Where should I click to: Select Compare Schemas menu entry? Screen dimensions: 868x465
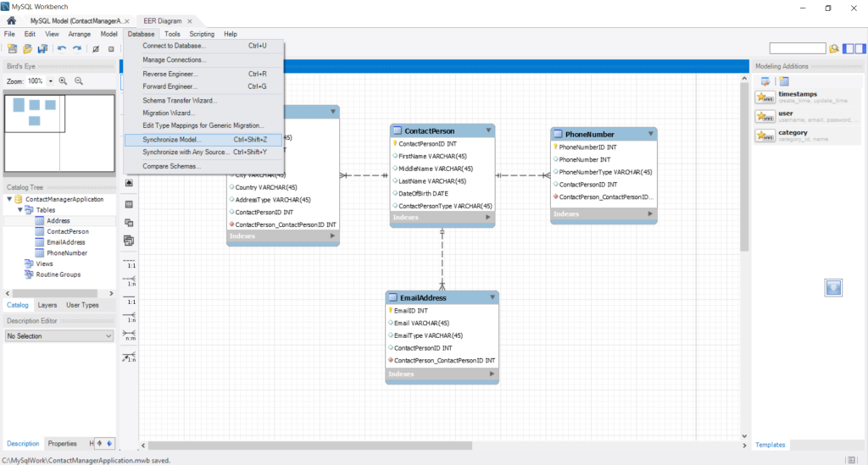203,166
